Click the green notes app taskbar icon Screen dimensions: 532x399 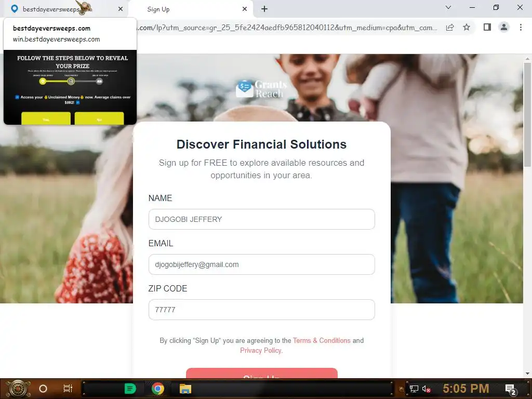pos(130,389)
